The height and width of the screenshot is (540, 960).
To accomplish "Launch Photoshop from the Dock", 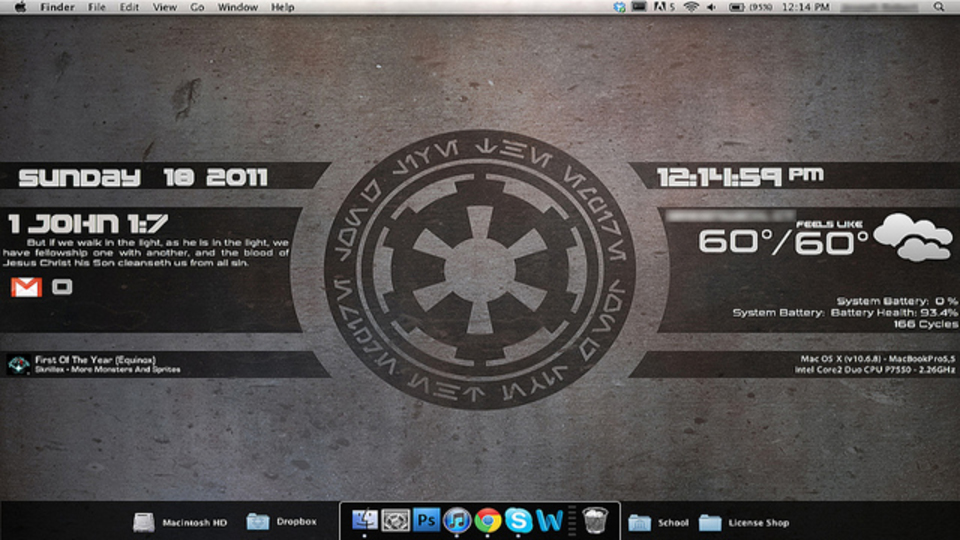I will click(x=426, y=520).
